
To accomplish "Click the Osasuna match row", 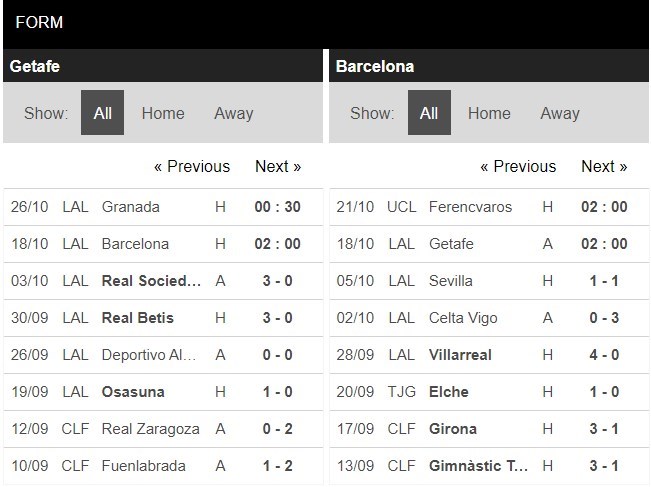I will pyautogui.click(x=133, y=392).
